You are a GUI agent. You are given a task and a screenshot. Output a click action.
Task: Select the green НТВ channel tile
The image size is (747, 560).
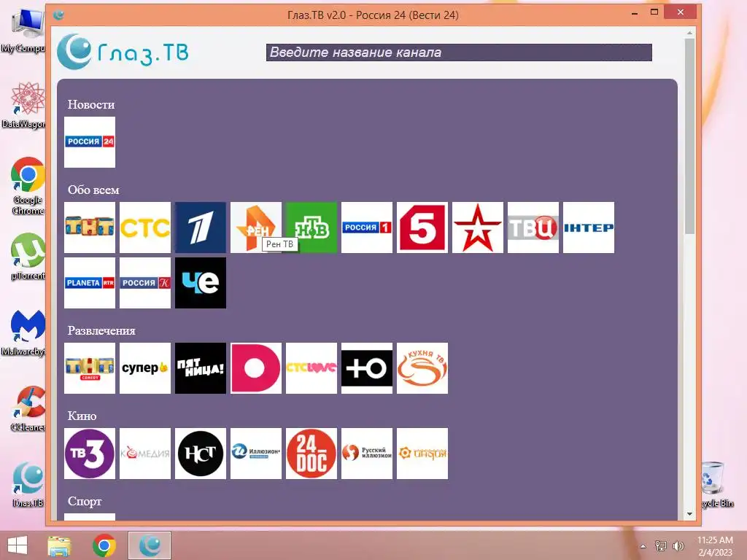click(x=311, y=227)
